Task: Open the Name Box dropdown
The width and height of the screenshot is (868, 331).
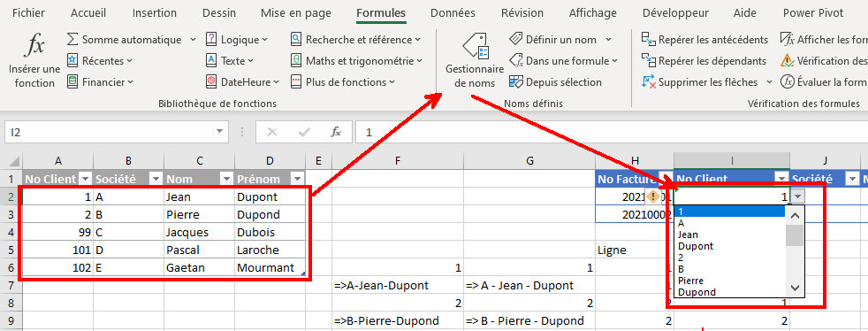Action: 220,133
